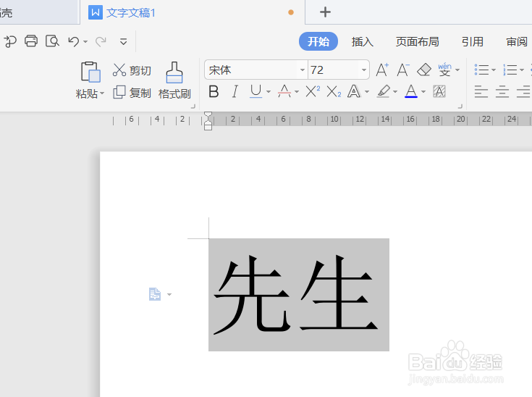The height and width of the screenshot is (397, 532).
Task: Open numbered list style dropdown
Action: (x=522, y=70)
